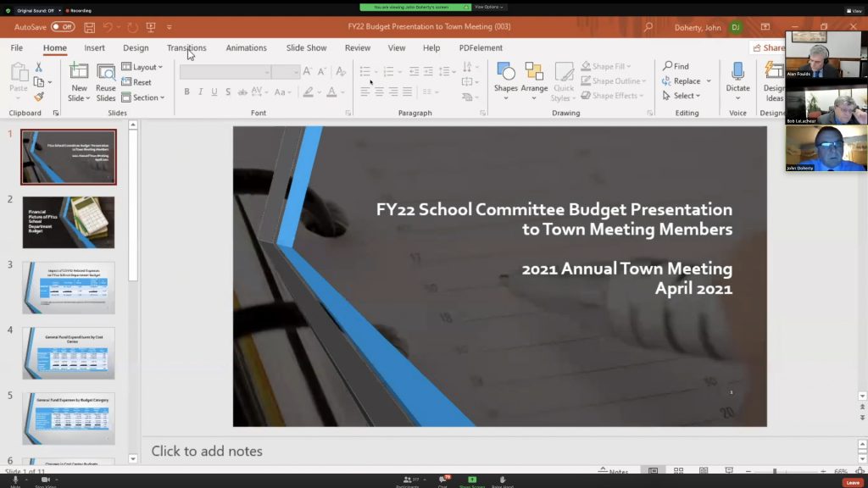The image size is (868, 488).
Task: Expand the Section dropdown
Action: 143,97
